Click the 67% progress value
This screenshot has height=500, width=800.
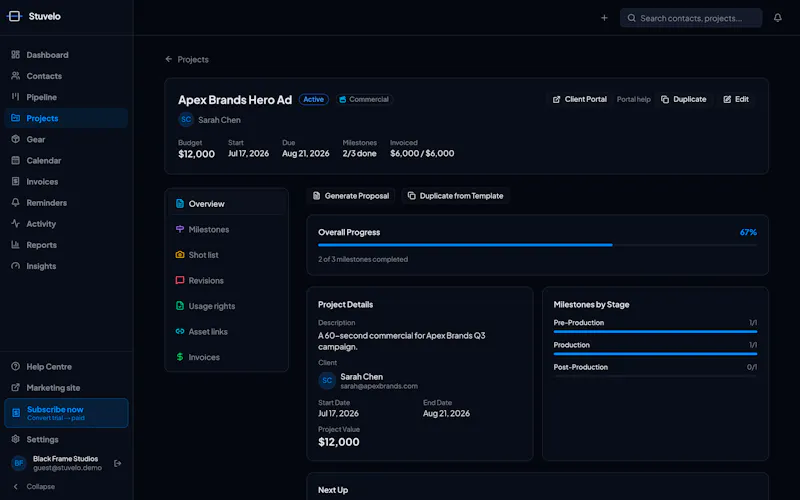point(748,232)
